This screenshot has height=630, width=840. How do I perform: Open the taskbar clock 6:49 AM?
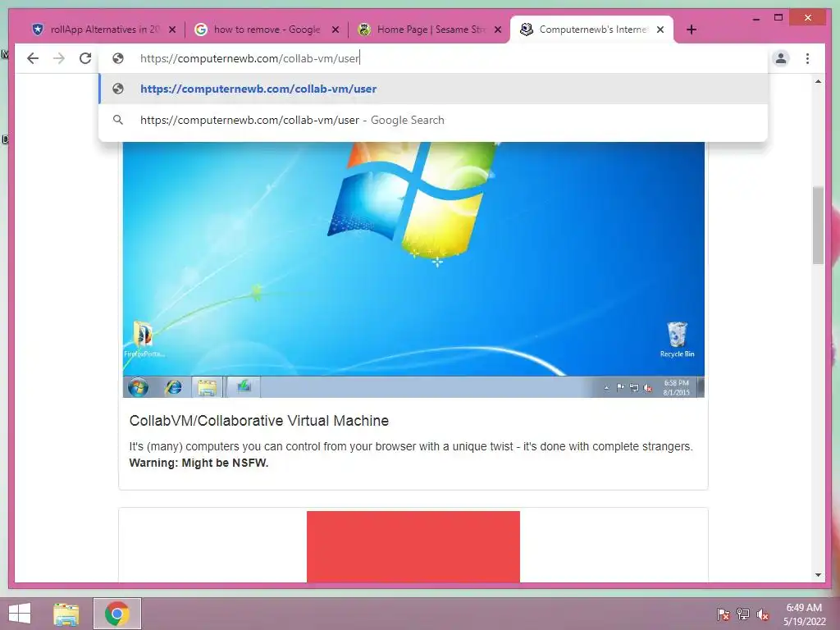[804, 608]
